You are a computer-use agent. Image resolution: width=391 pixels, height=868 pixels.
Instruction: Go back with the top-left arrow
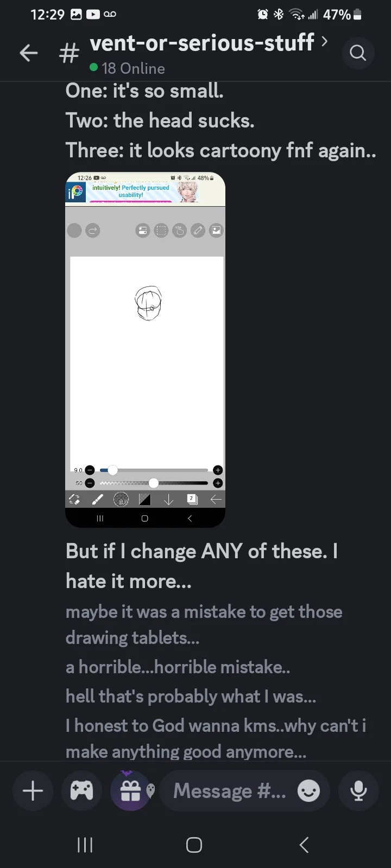click(29, 53)
